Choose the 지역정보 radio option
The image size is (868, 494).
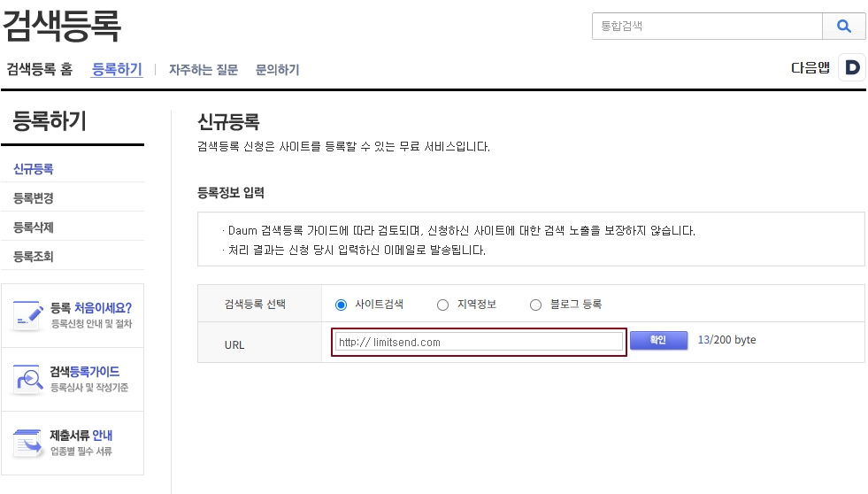(442, 305)
